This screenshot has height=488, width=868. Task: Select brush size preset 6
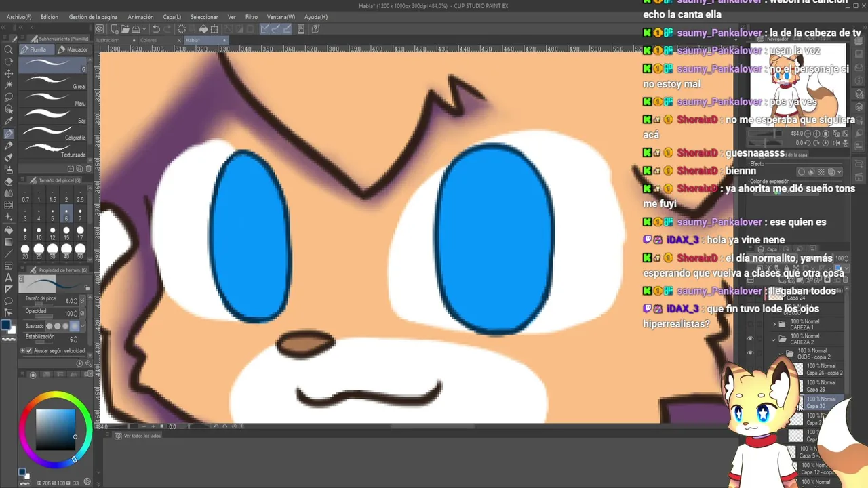click(x=66, y=214)
